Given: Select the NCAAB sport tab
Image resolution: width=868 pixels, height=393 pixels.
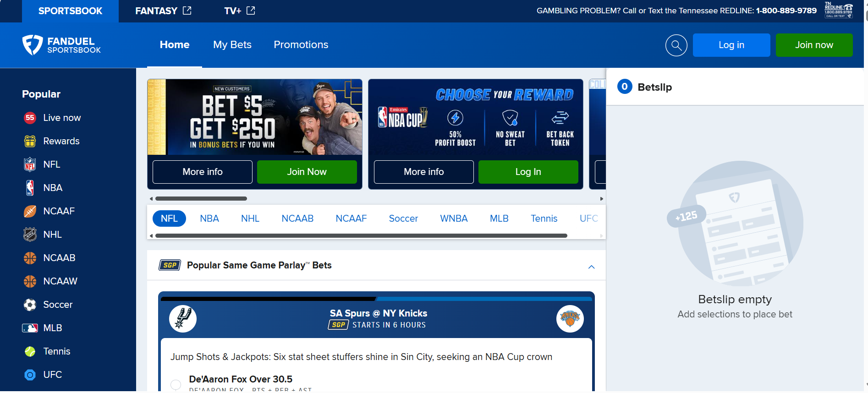Looking at the screenshot, I should click(297, 218).
